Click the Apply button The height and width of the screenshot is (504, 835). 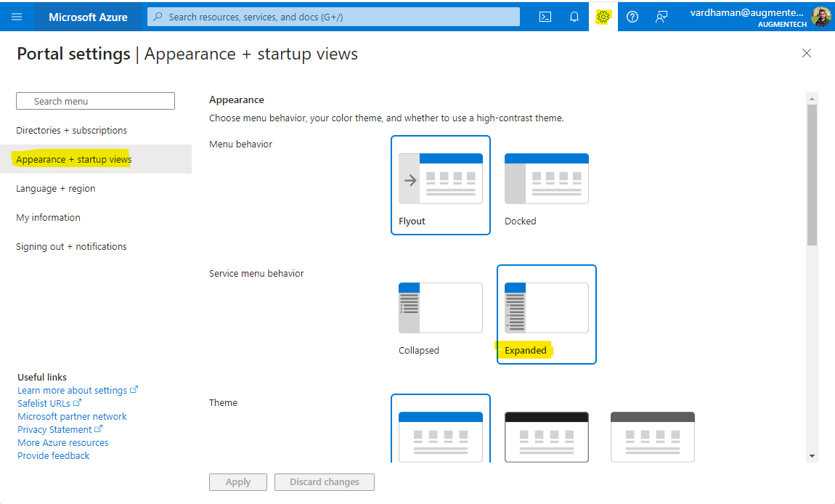[x=237, y=481]
